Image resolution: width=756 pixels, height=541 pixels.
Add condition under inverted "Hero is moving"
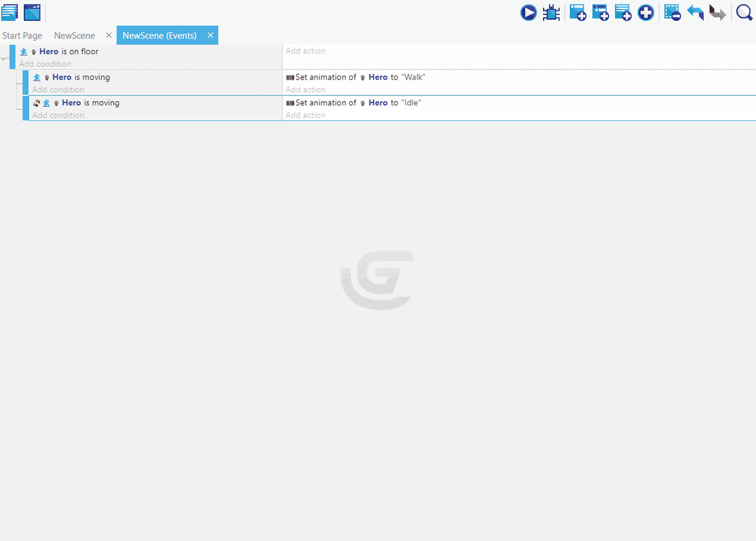click(x=58, y=115)
